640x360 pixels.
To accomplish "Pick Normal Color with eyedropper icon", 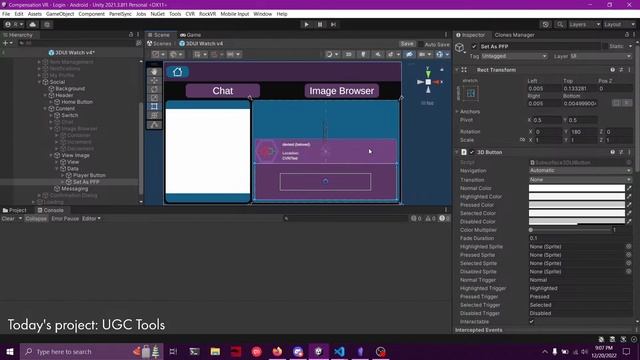I will (x=629, y=188).
